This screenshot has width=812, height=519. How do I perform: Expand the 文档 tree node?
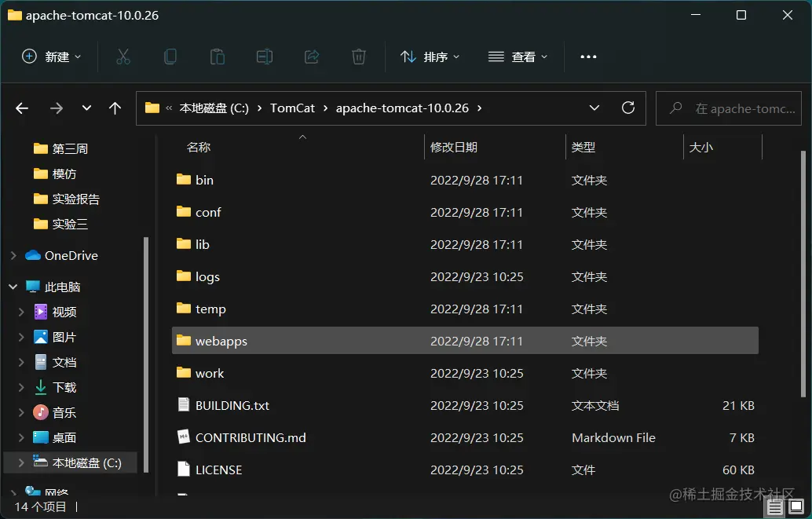click(21, 362)
